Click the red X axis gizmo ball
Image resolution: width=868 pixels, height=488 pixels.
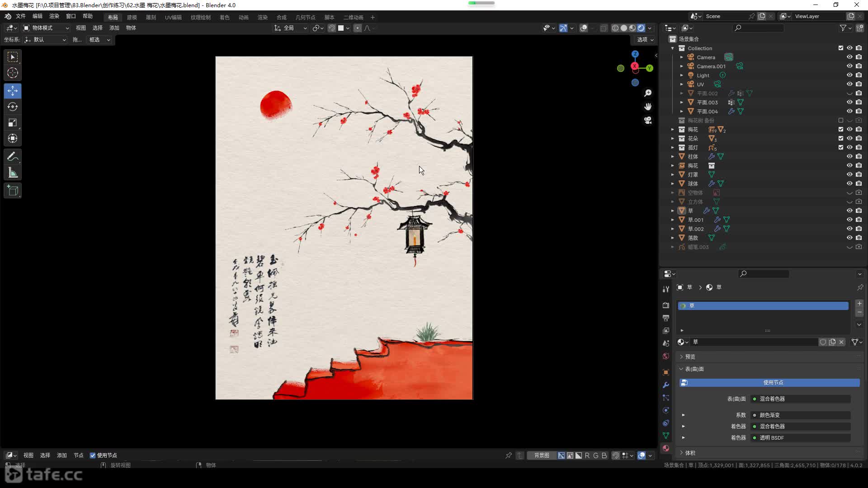[635, 66]
